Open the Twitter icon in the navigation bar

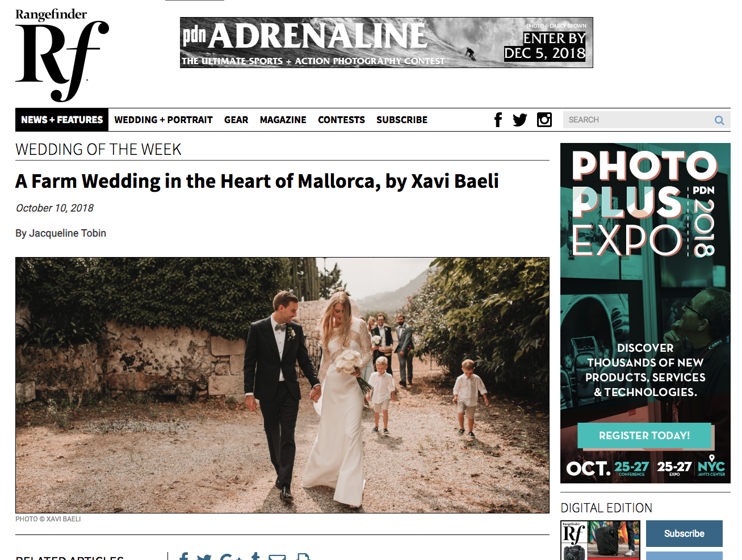pyautogui.click(x=520, y=120)
